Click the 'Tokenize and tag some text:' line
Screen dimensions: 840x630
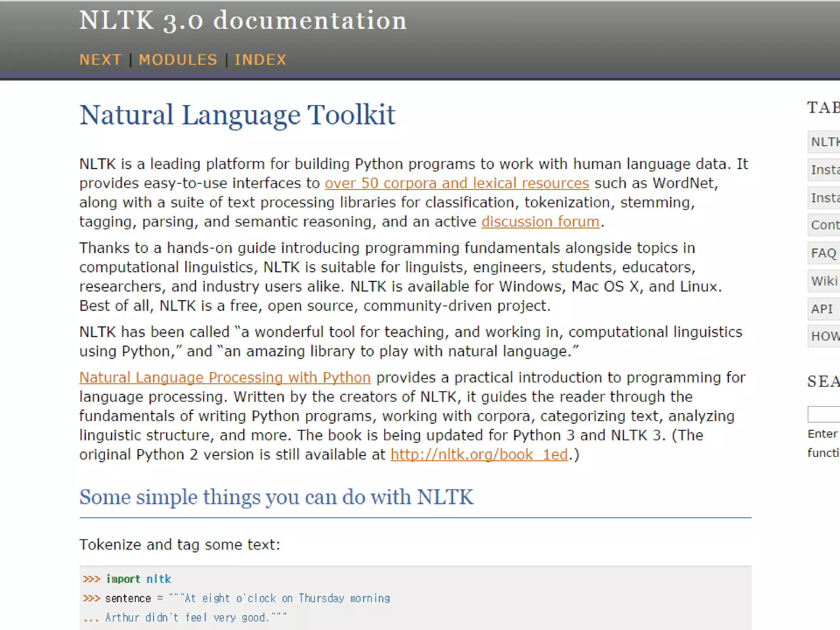click(180, 545)
